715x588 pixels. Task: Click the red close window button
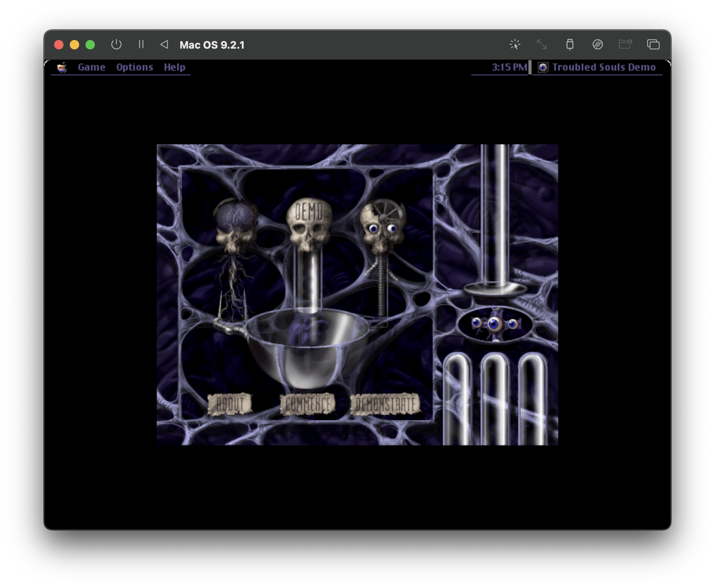coord(59,45)
